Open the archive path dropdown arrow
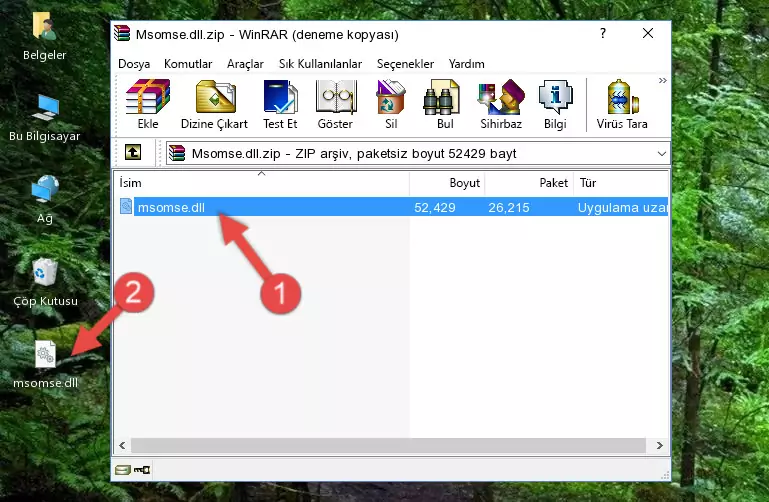Screen dimensions: 769x502 [x=662, y=153]
